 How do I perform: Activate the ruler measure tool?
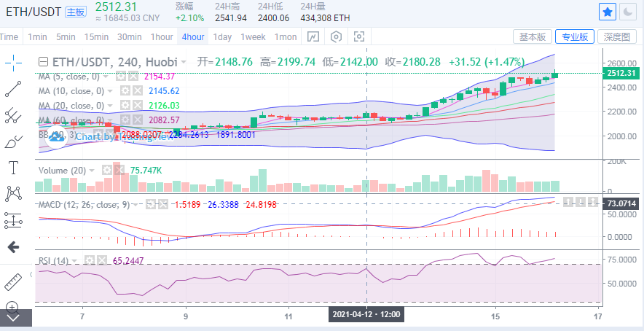coord(13,282)
